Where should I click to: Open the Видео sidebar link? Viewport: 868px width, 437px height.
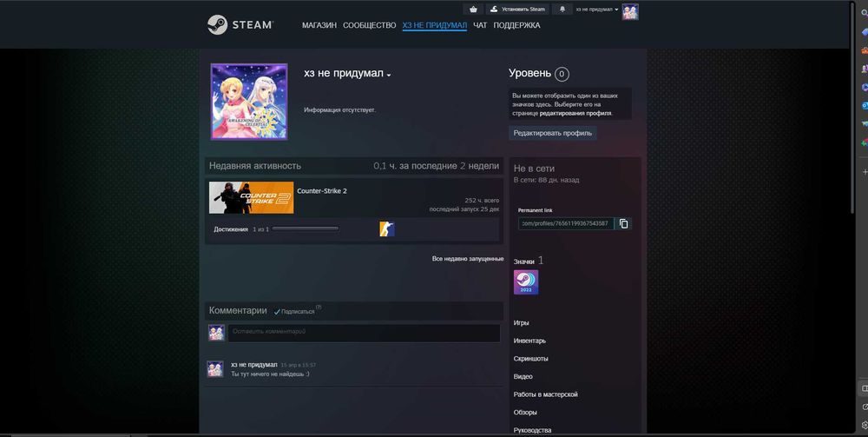523,377
